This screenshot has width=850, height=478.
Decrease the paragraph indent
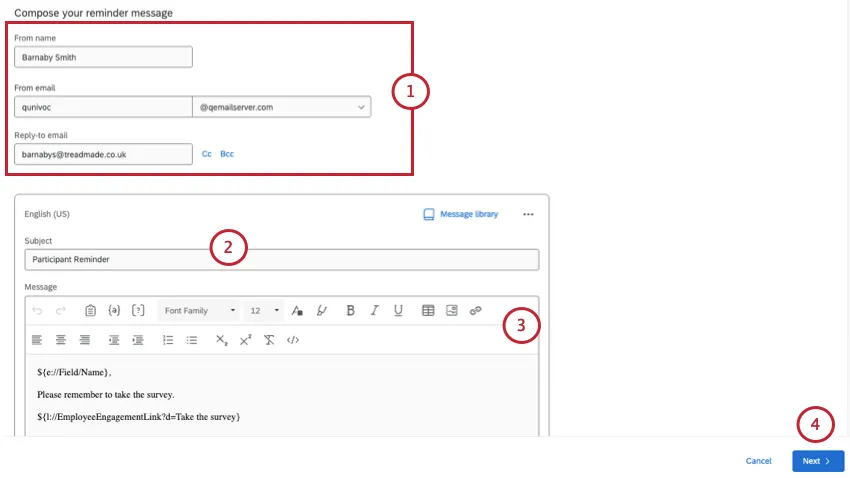114,340
